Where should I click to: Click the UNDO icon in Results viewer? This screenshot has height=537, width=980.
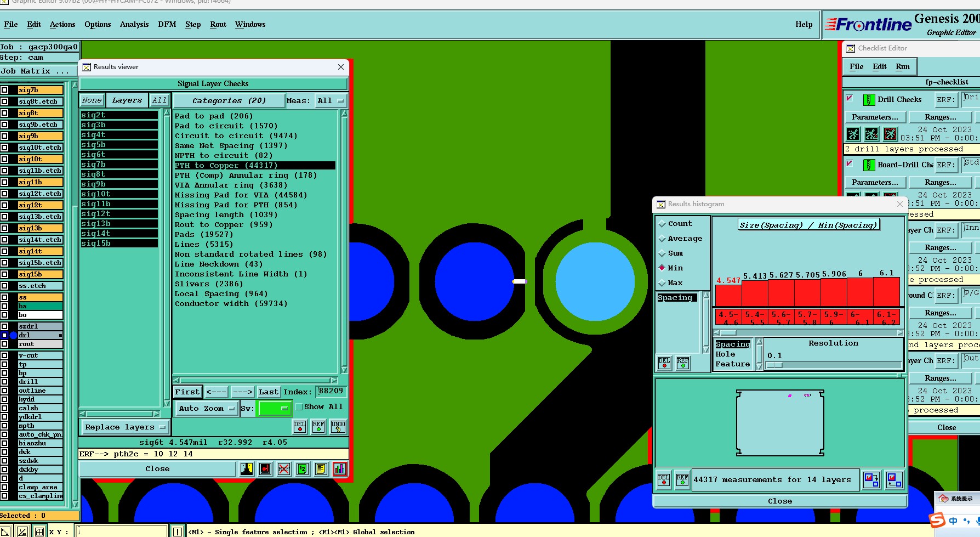[338, 427]
